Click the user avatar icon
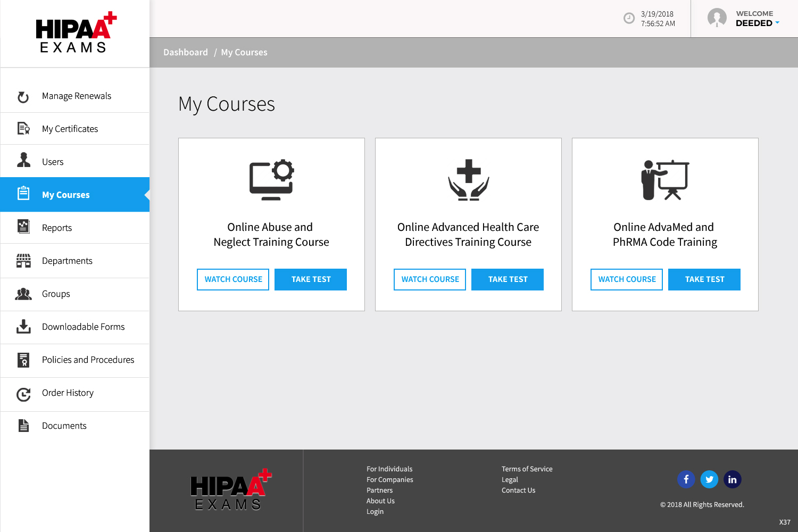This screenshot has width=798, height=532. [x=717, y=18]
